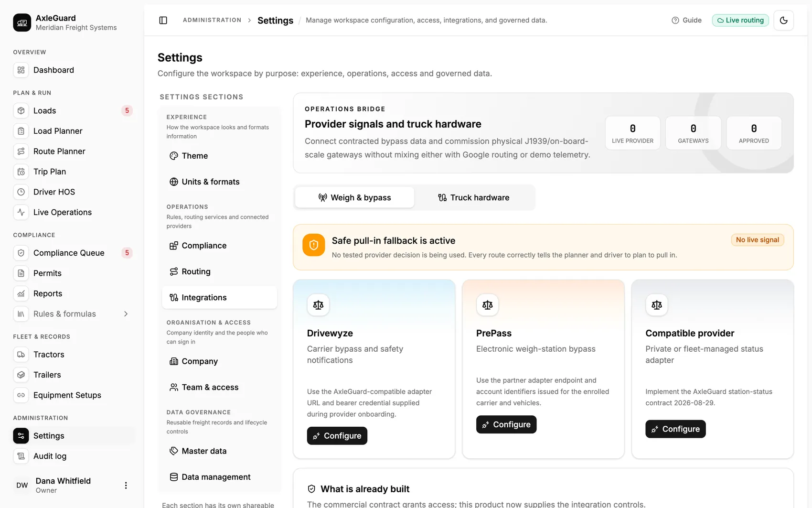This screenshot has height=508, width=812.
Task: Click the Audit log icon
Action: [21, 456]
